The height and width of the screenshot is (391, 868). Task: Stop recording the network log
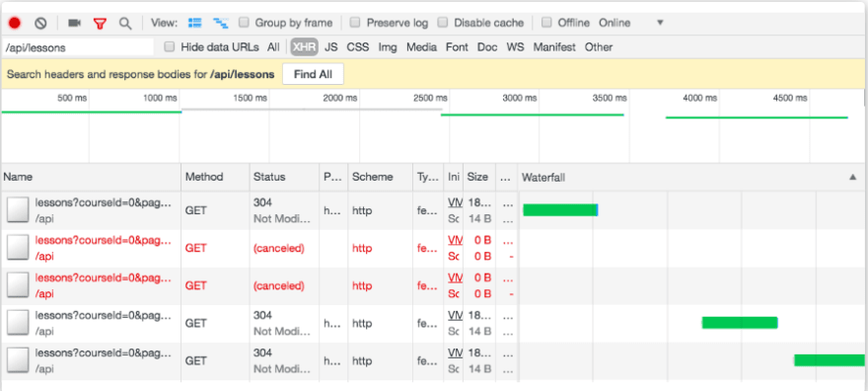(15, 23)
